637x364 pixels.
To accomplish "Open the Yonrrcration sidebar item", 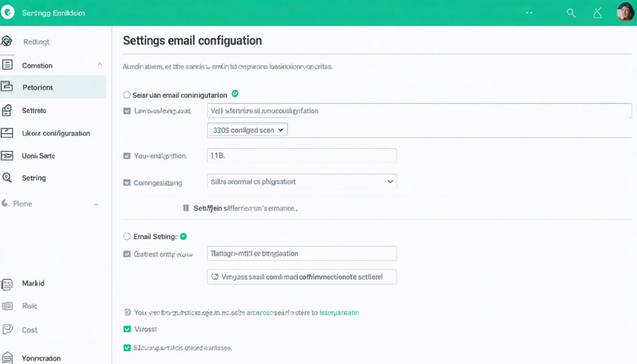I will point(41,358).
